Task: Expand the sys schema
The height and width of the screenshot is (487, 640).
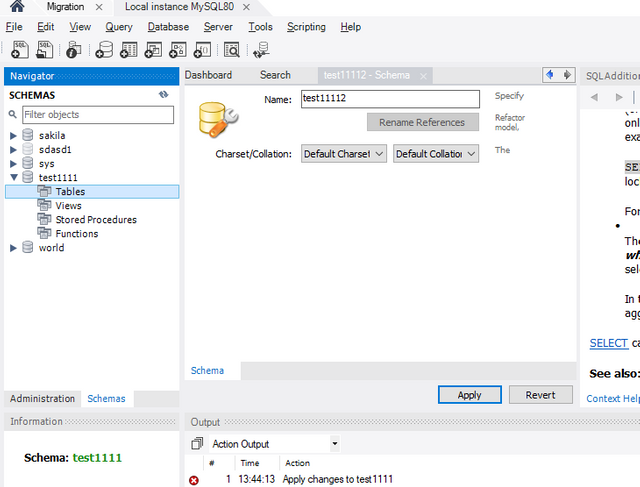Action: (x=13, y=164)
